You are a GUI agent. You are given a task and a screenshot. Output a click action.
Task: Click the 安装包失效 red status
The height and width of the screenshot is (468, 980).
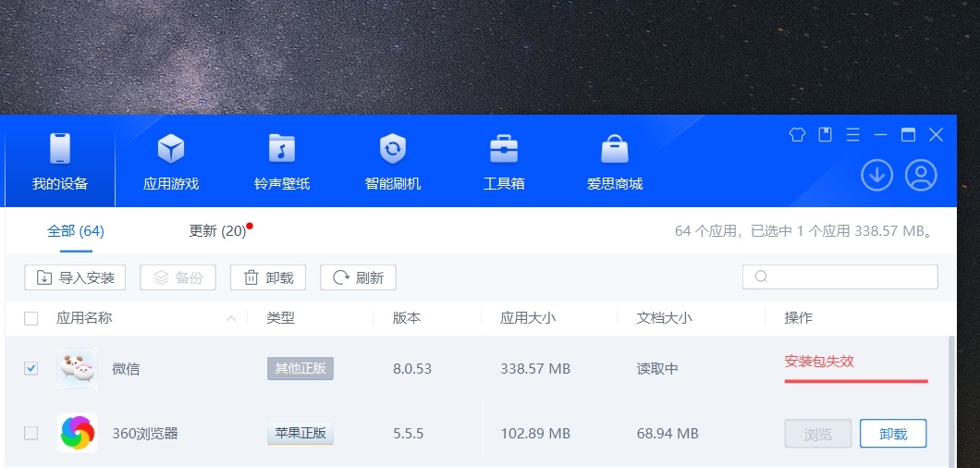819,362
